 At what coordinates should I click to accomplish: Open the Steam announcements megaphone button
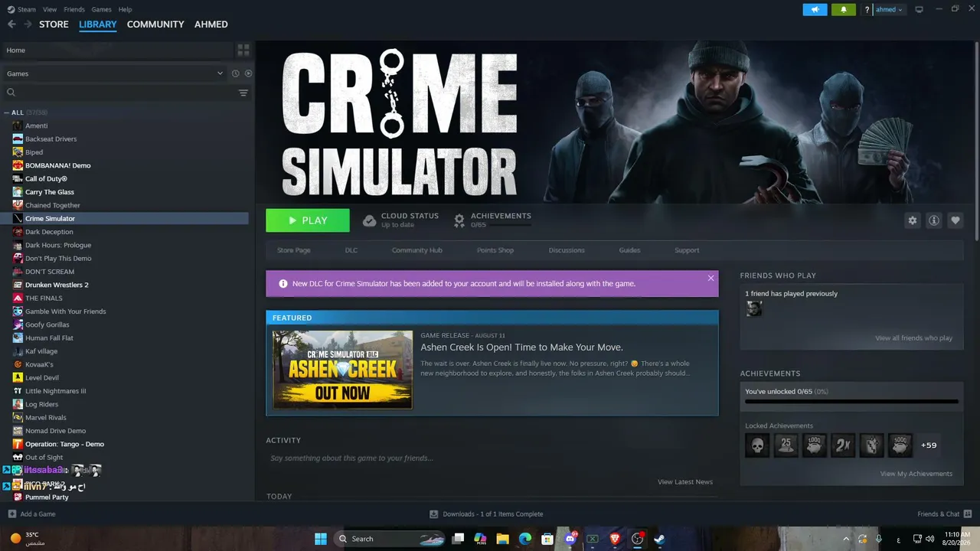pos(815,9)
